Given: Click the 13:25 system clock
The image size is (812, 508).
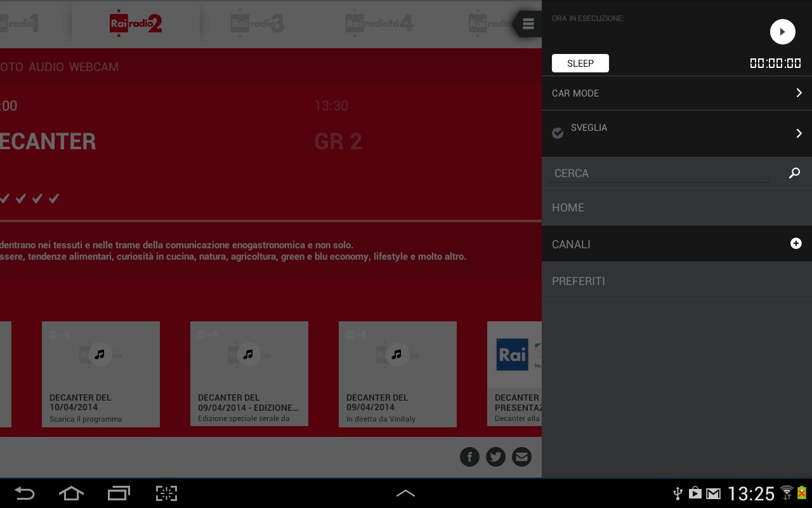Looking at the screenshot, I should (751, 493).
